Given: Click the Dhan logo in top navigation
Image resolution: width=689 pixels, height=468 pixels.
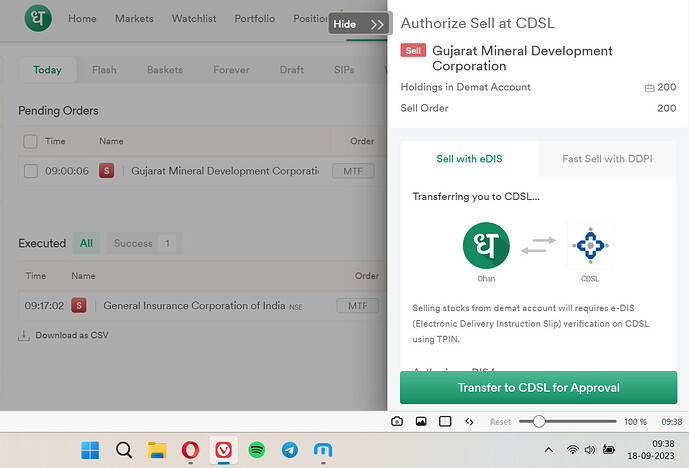Looking at the screenshot, I should pos(38,18).
